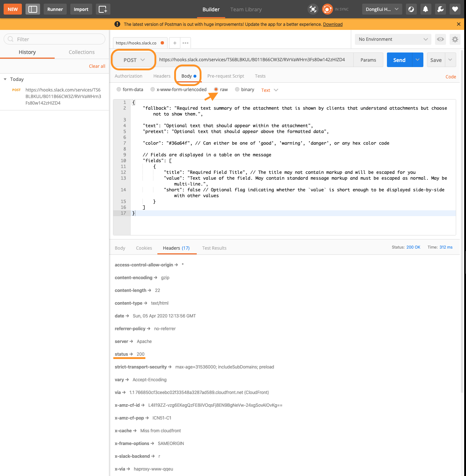Open the request Headers tab
The height and width of the screenshot is (476, 466).
(162, 76)
